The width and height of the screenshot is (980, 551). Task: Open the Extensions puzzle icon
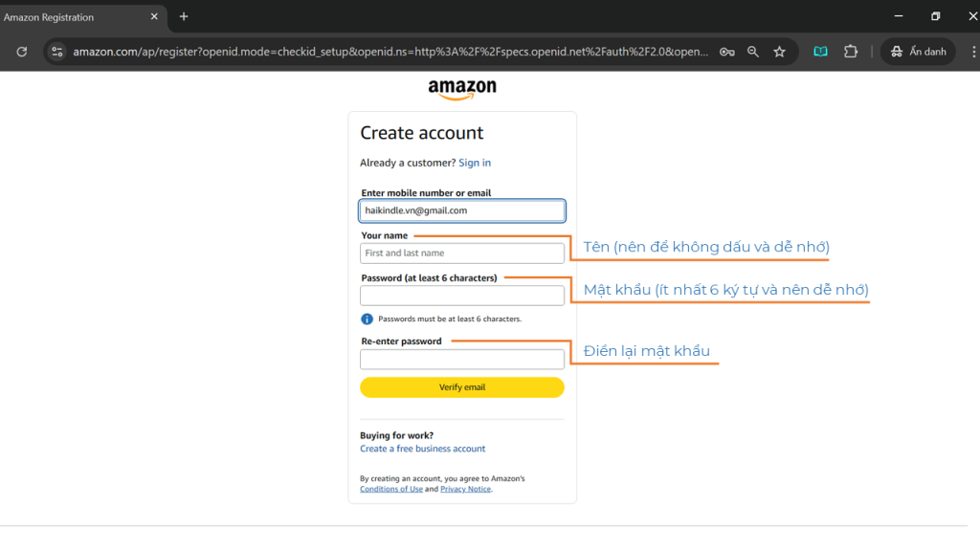tap(851, 52)
